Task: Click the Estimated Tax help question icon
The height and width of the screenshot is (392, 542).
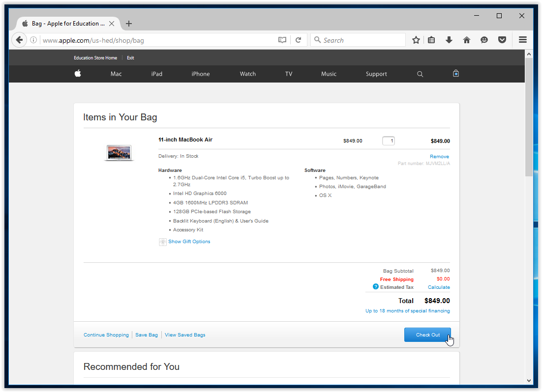Action: tap(376, 287)
